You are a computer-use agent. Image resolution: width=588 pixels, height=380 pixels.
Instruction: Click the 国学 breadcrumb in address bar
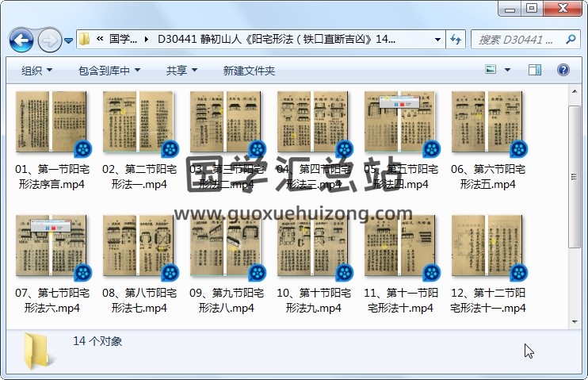point(123,39)
